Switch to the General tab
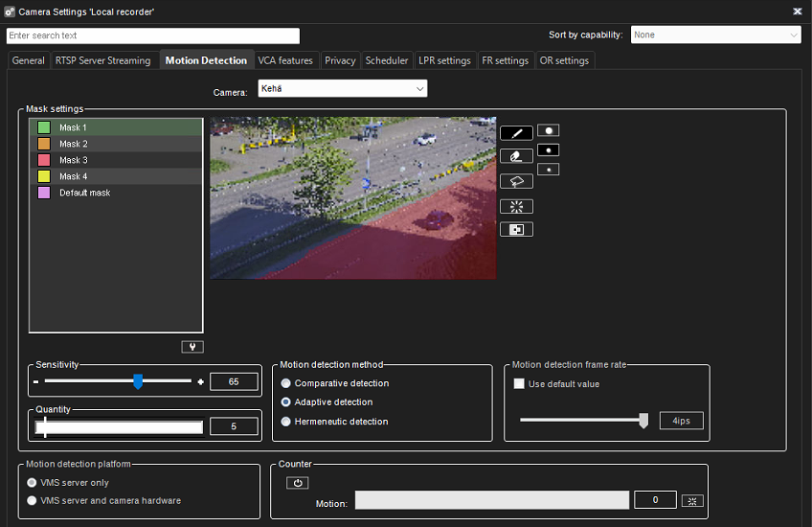The image size is (812, 527). tap(29, 60)
